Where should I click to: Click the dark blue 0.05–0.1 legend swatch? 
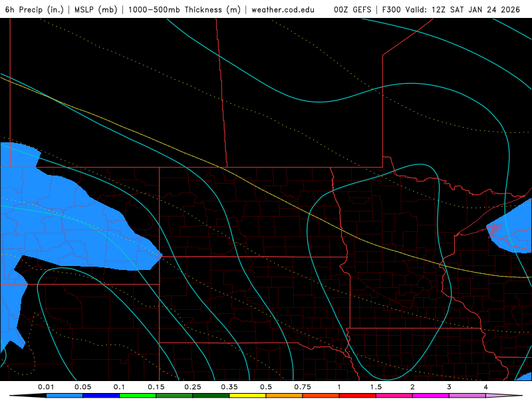tap(101, 396)
